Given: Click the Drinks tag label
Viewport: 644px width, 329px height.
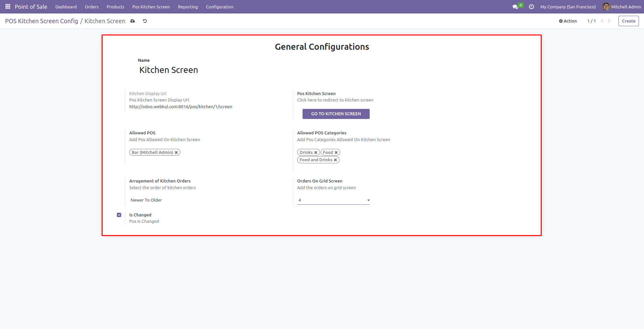Looking at the screenshot, I should click(306, 153).
